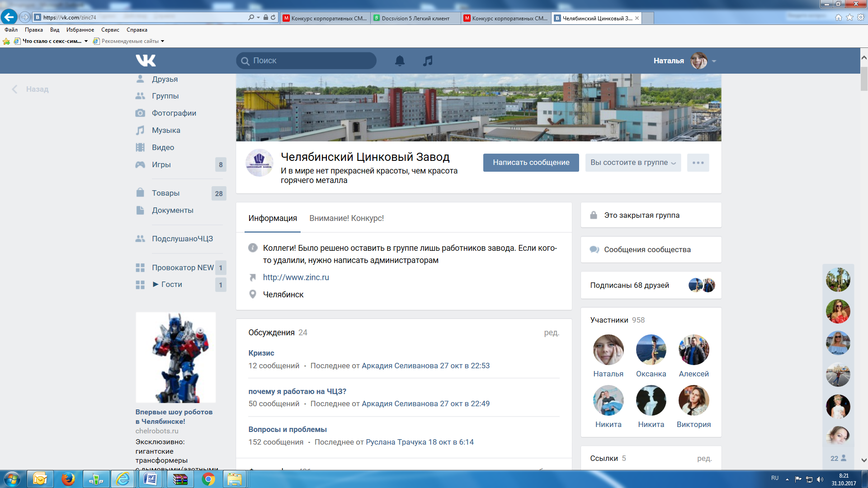The image size is (868, 488).
Task: Open Windows Start button
Action: coord(12,479)
